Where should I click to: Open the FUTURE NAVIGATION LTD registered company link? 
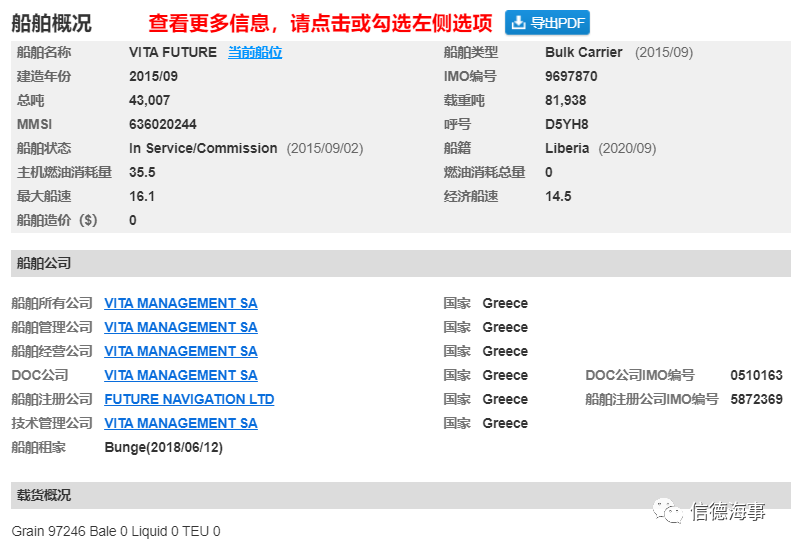189,399
